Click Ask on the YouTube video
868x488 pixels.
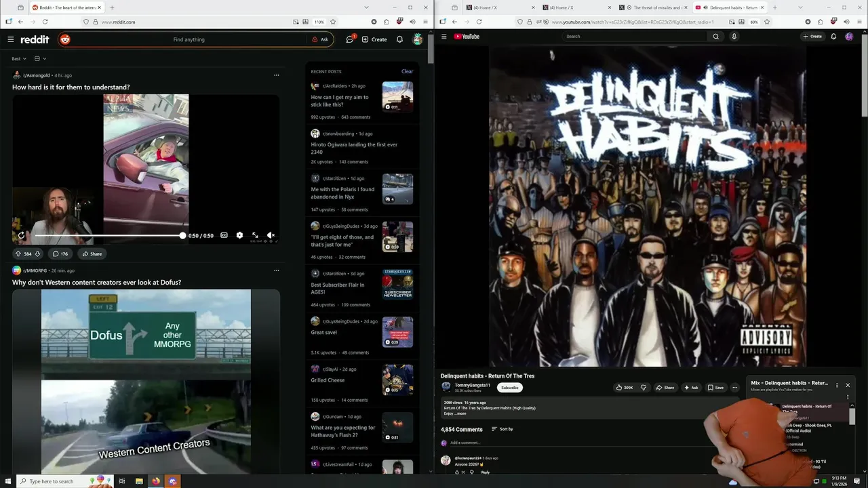[x=692, y=388]
